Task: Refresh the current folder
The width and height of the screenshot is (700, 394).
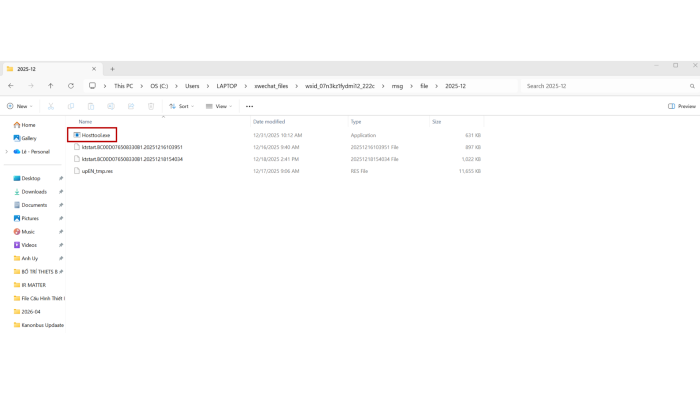Action: (71, 86)
